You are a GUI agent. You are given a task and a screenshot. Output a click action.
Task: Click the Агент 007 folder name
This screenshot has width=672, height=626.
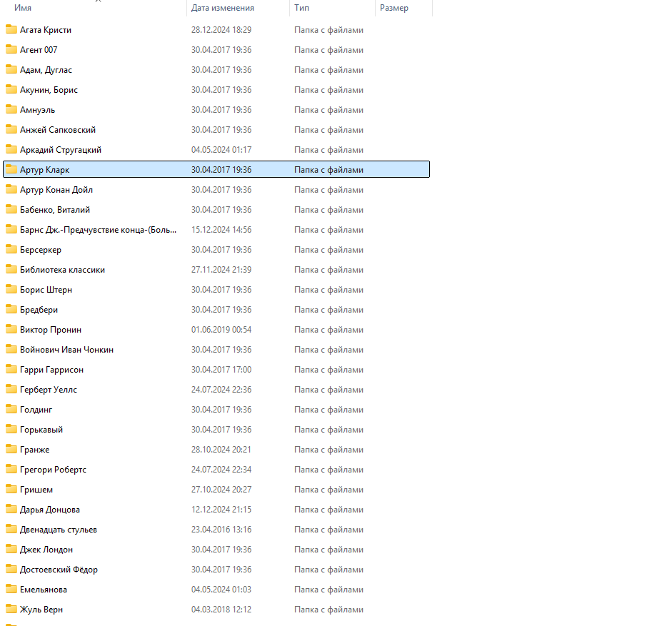pos(39,50)
